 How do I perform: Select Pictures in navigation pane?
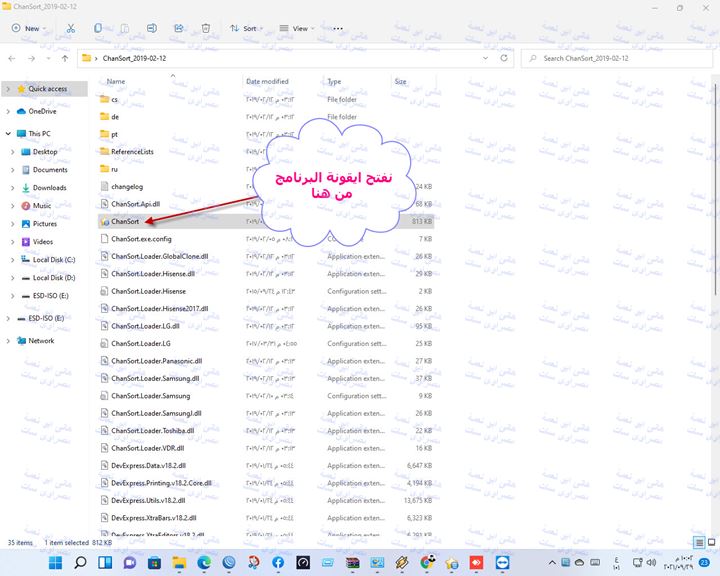(45, 224)
